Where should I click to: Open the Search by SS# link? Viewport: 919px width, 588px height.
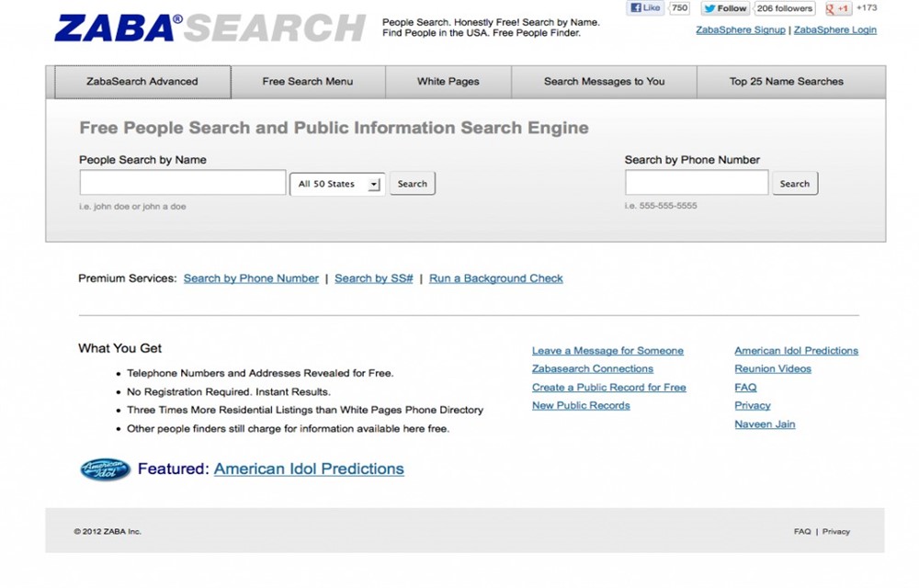[x=374, y=278]
